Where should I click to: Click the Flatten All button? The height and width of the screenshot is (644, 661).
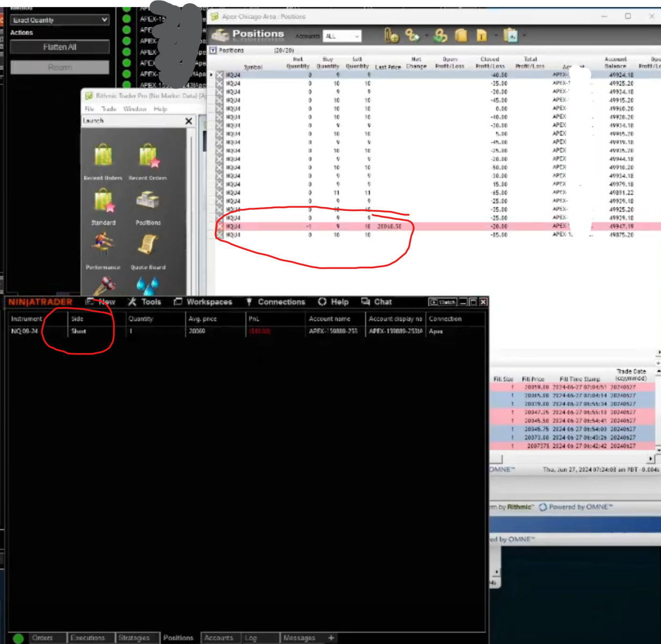point(60,47)
